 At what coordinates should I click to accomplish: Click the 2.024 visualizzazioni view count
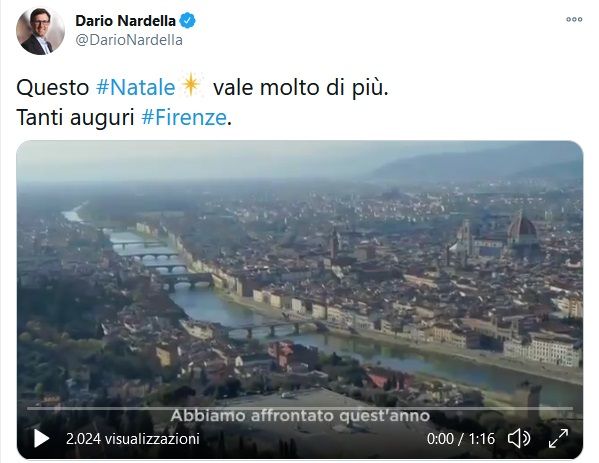[x=133, y=439]
